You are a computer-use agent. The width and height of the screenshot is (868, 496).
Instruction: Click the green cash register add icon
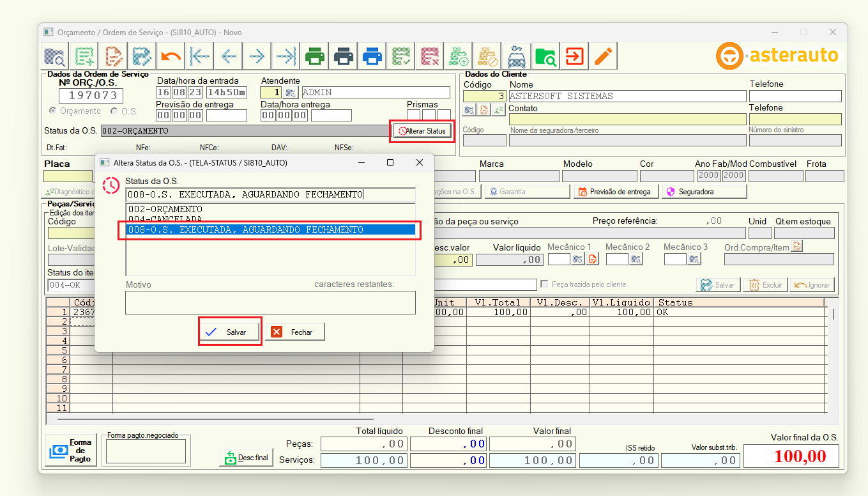(459, 57)
